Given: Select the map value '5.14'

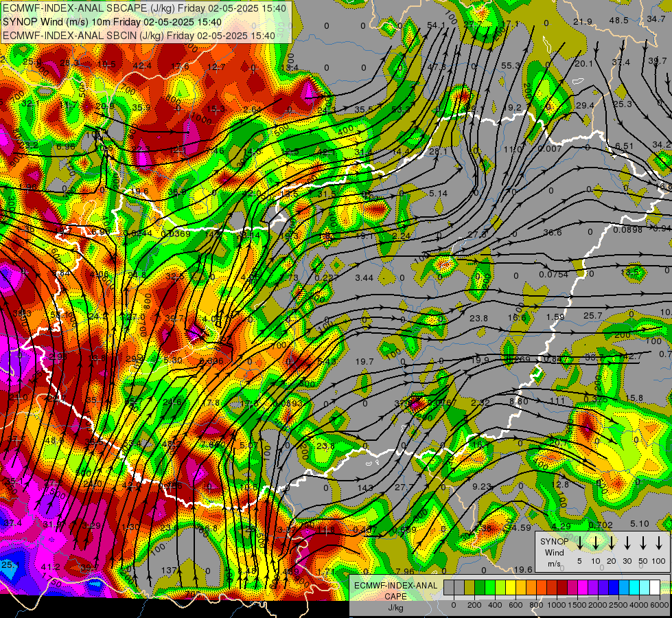Looking at the screenshot, I should click(x=439, y=194).
